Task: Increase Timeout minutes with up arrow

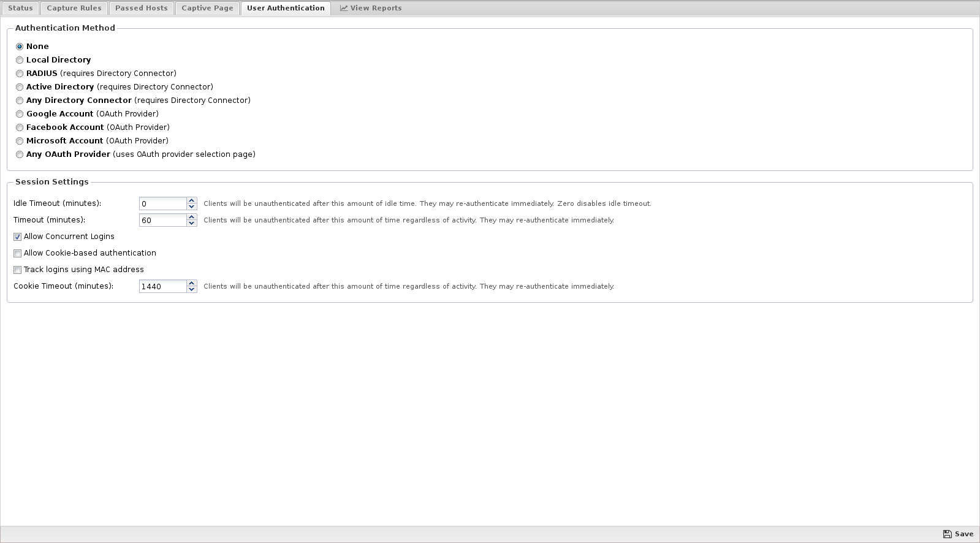Action: point(192,217)
